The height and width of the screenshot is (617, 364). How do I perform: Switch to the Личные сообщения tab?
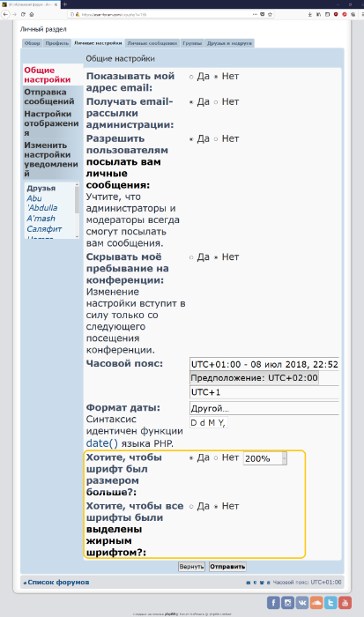(x=152, y=43)
